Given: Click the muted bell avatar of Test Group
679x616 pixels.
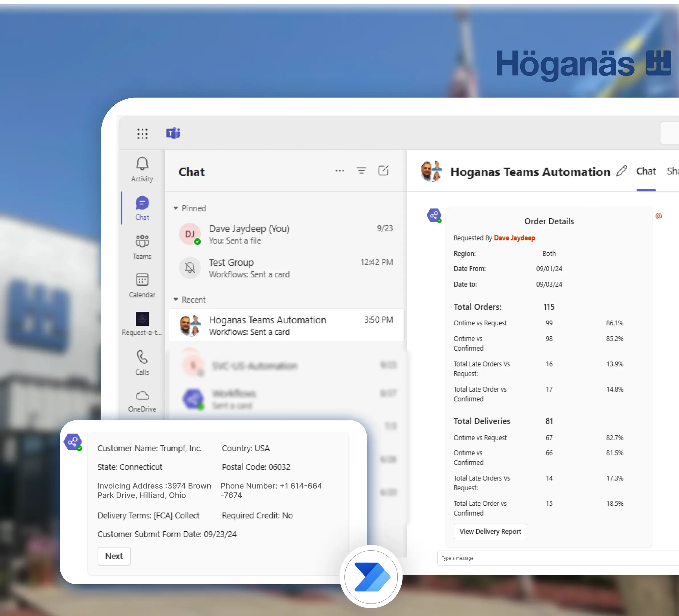Looking at the screenshot, I should (x=190, y=268).
